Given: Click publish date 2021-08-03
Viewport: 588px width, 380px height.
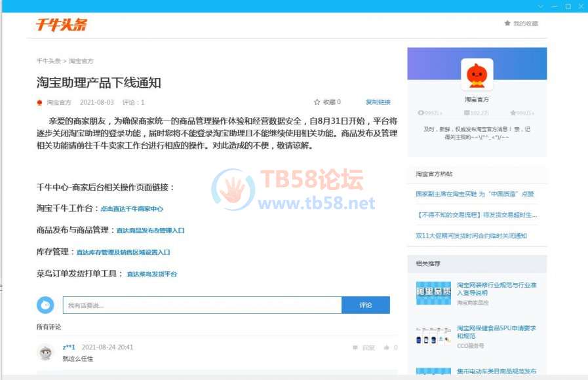Looking at the screenshot, I should click(97, 102).
